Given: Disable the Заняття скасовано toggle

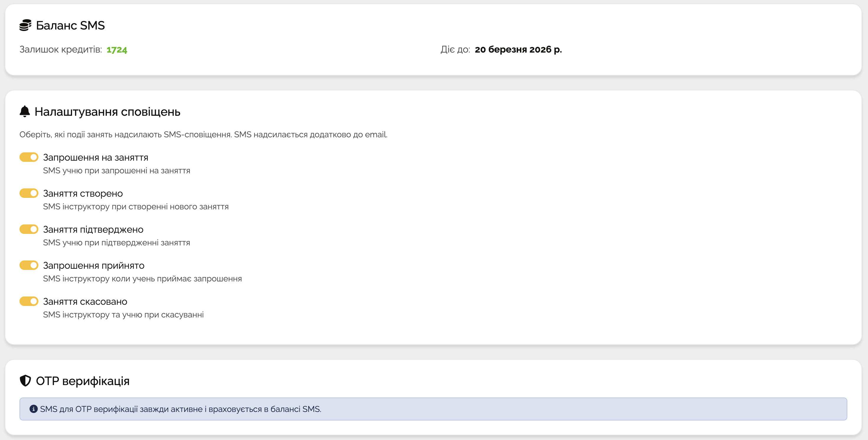Looking at the screenshot, I should point(29,302).
